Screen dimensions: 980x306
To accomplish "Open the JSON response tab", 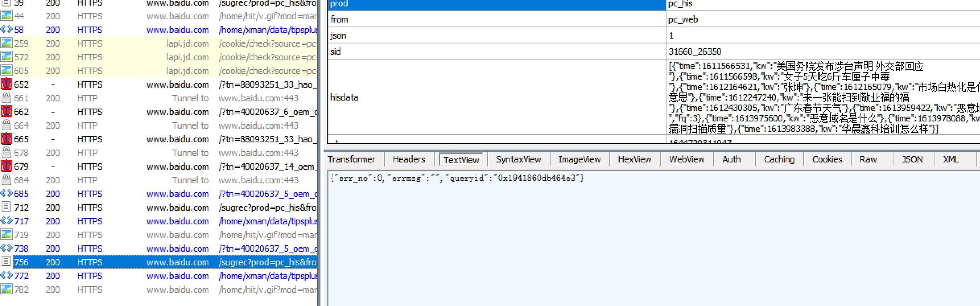I will click(x=912, y=160).
